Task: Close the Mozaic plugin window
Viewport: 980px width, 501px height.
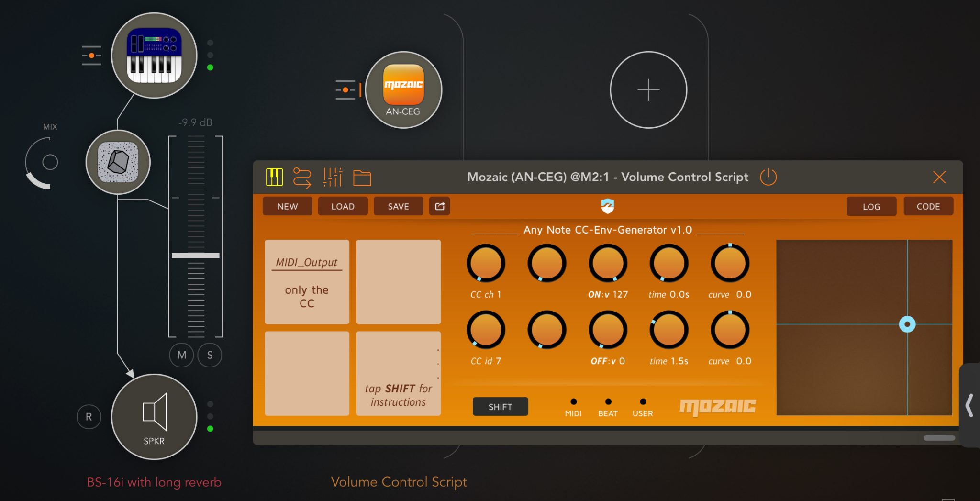Action: pyautogui.click(x=939, y=177)
